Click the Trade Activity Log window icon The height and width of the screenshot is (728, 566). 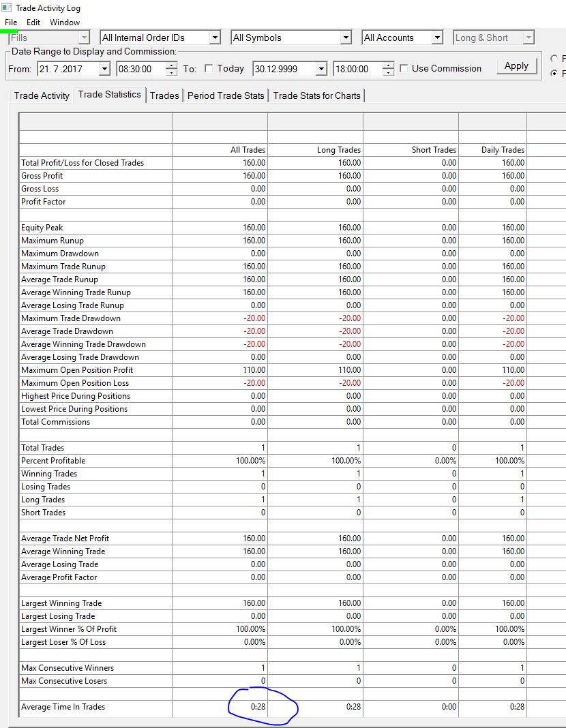6,7
